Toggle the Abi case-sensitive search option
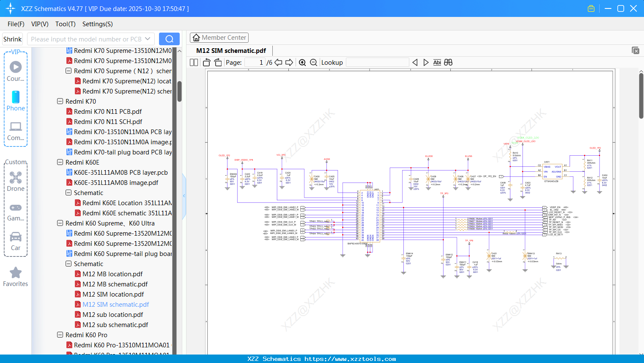644x363 pixels. [x=437, y=62]
